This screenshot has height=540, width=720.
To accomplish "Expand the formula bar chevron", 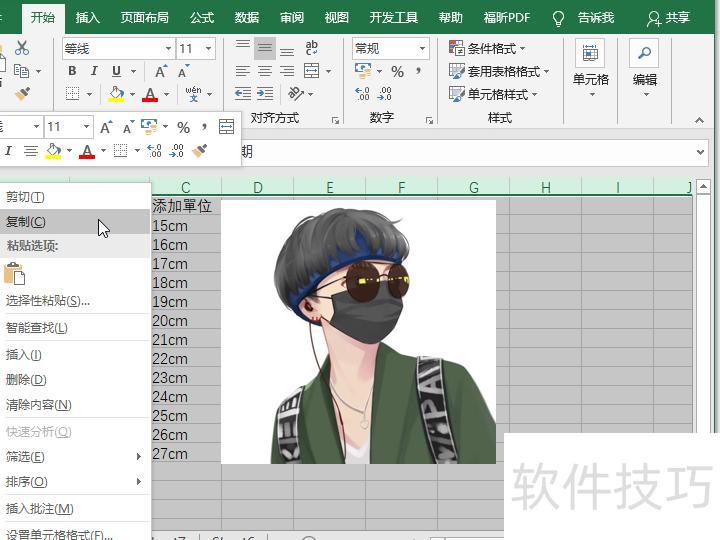I will pos(700,152).
